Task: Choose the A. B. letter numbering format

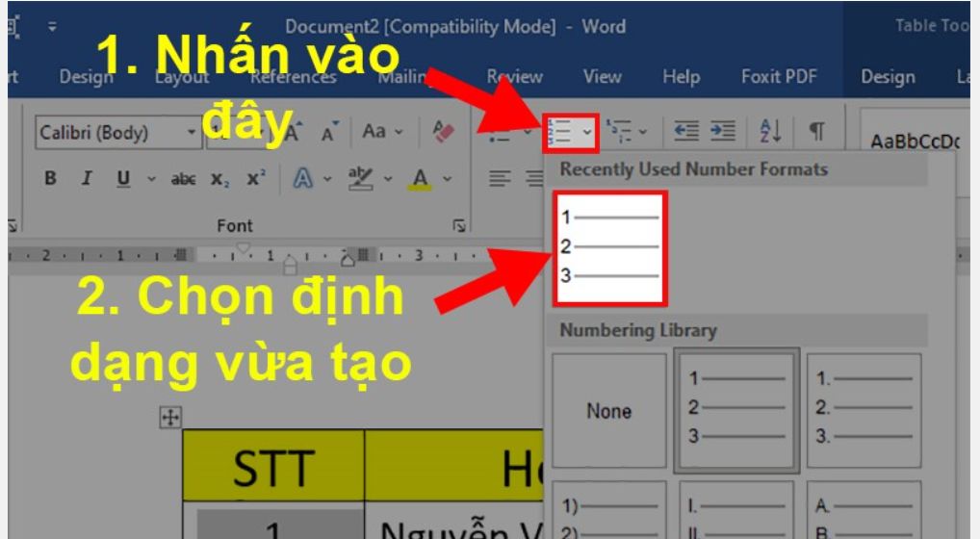Action: point(864,510)
